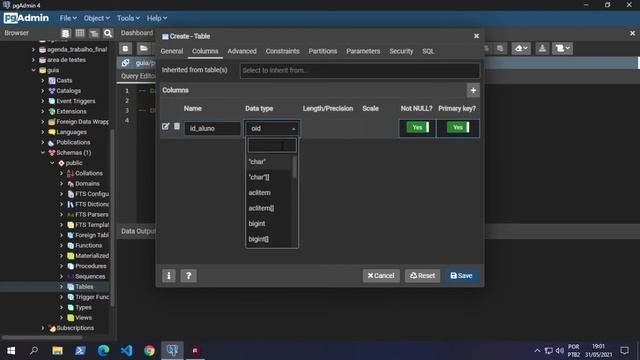
Task: Click the Tables node icon in tree
Action: 71,287
